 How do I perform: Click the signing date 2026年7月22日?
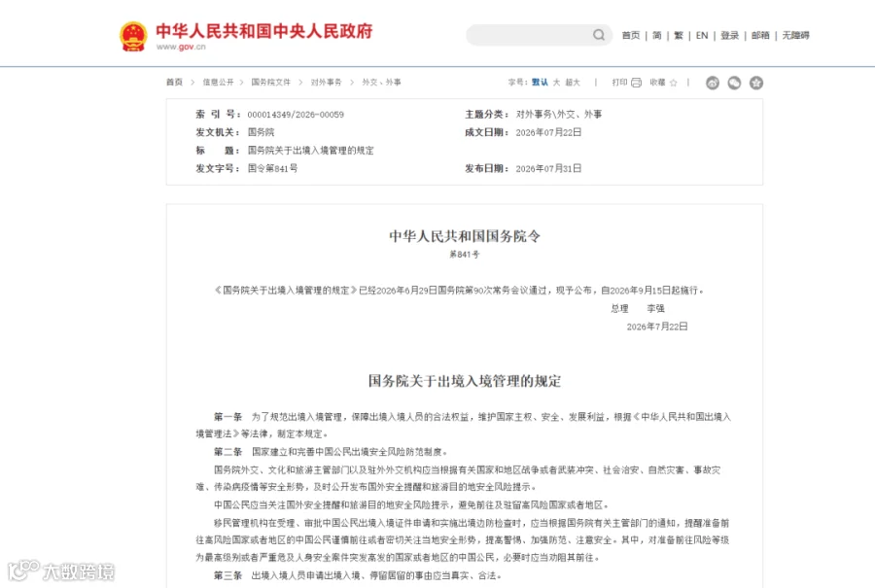pyautogui.click(x=657, y=327)
